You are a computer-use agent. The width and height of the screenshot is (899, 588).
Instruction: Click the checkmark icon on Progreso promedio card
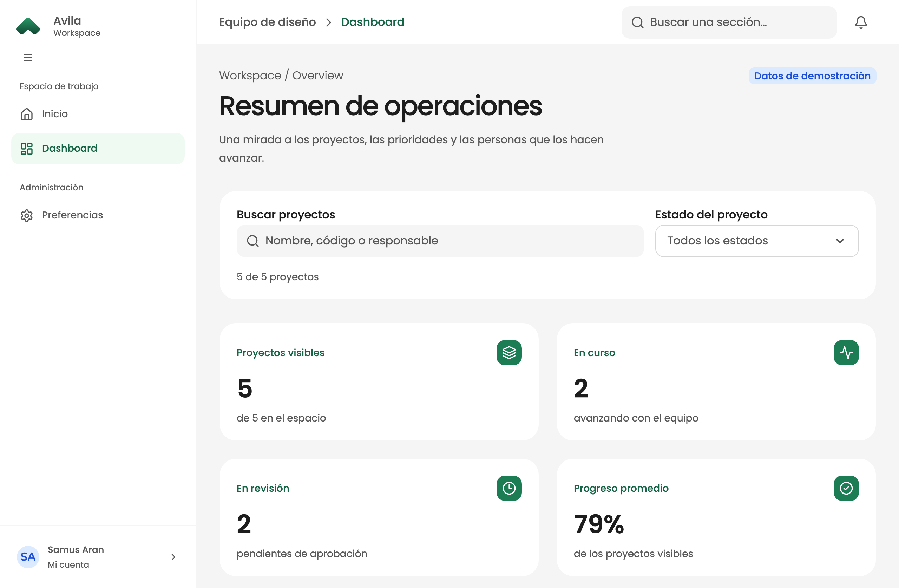click(846, 488)
